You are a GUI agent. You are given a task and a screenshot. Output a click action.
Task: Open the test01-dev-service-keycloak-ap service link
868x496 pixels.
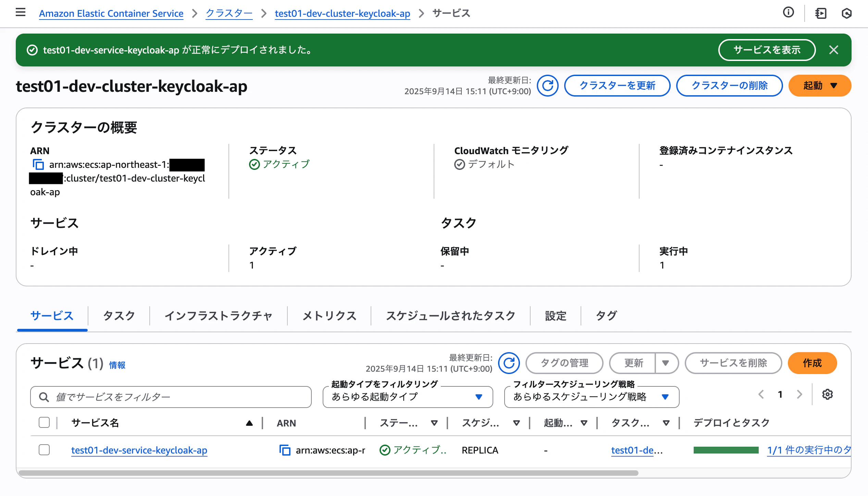[139, 450]
